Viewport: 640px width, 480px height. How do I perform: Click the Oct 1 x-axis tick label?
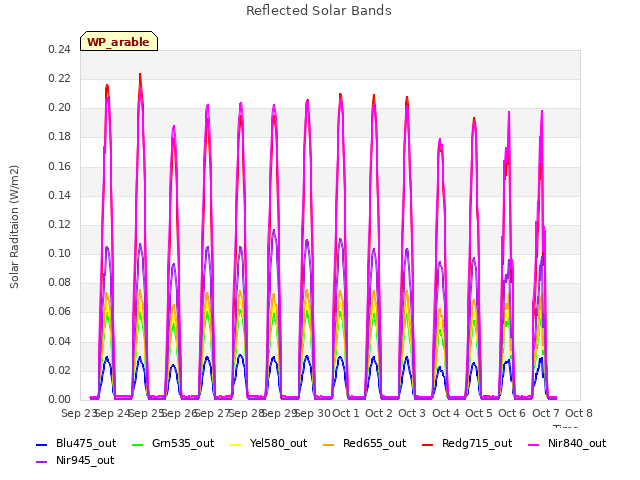(346, 413)
